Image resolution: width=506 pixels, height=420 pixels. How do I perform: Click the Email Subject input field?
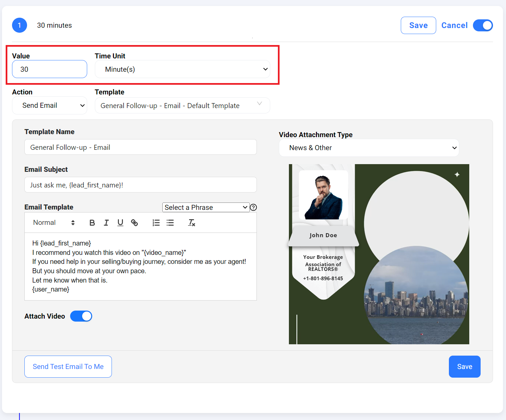pos(140,185)
